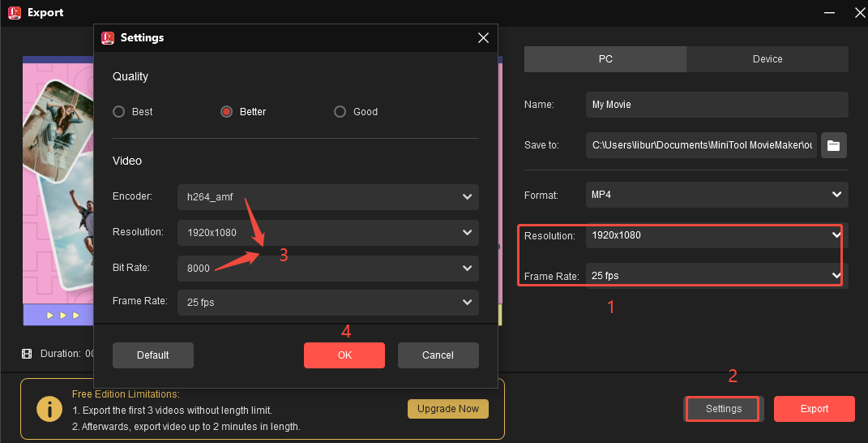Click the Settings button in Export window
The width and height of the screenshot is (868, 443).
724,409
